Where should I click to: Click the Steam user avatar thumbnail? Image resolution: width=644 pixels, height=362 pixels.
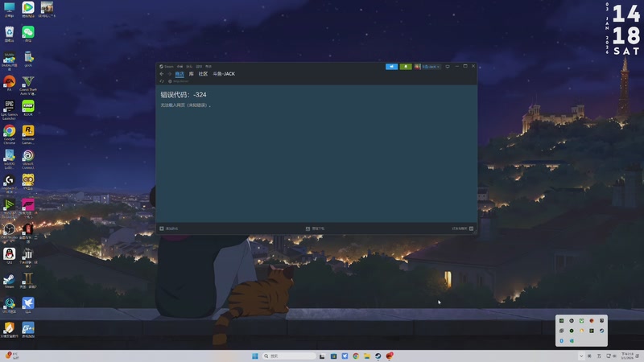point(417,67)
